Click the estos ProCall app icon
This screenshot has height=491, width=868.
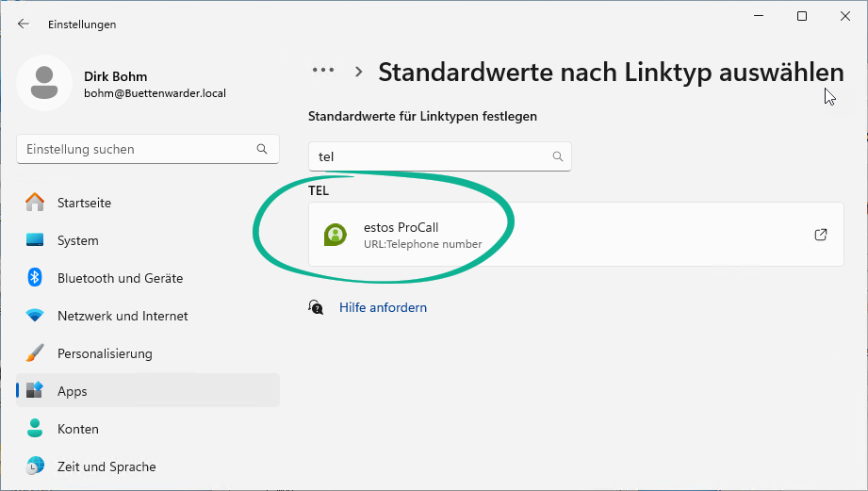335,235
